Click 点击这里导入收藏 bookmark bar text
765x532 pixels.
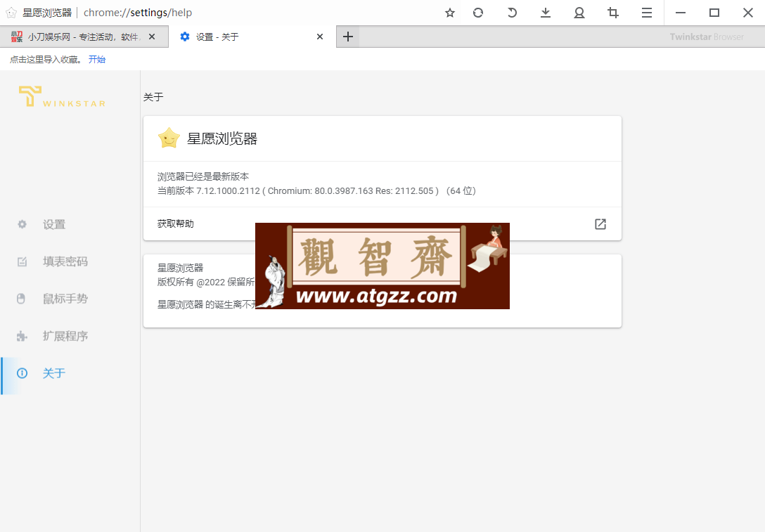pos(46,60)
